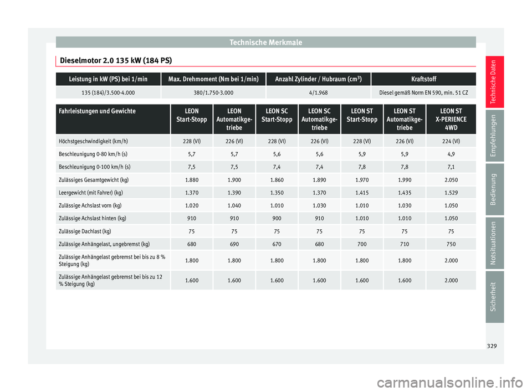
Task: Select the Leergewicht value 1.415
Action: (x=362, y=193)
